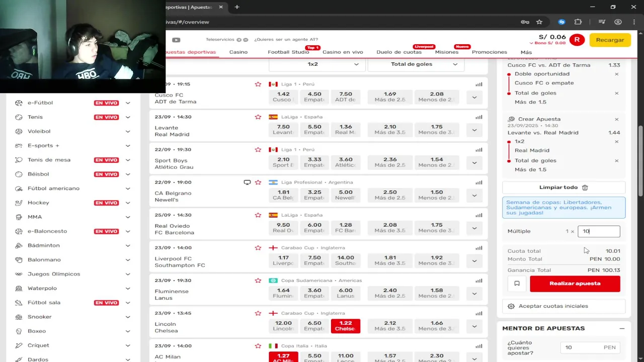Click the Múltiple stake amount input field
The image size is (644, 362).
pos(599,231)
